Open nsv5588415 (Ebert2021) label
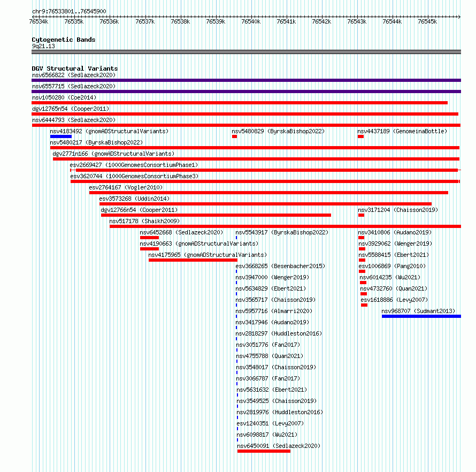 [x=394, y=255]
